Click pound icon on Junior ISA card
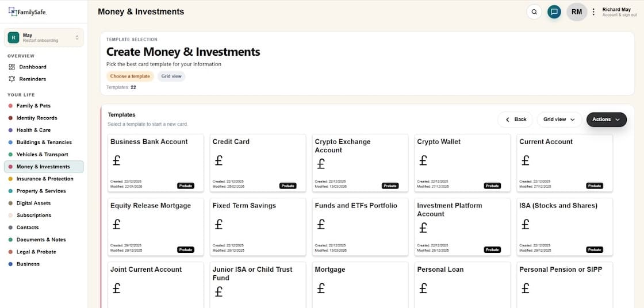 pos(218,292)
